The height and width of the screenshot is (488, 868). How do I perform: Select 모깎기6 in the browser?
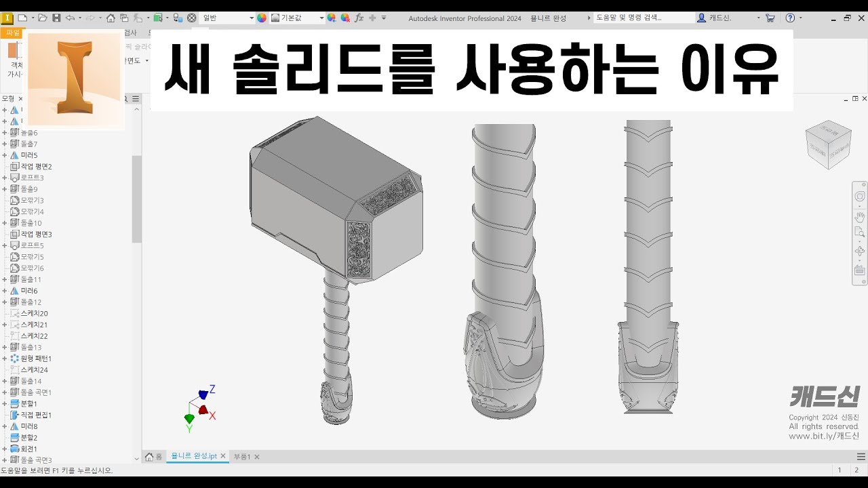click(32, 268)
